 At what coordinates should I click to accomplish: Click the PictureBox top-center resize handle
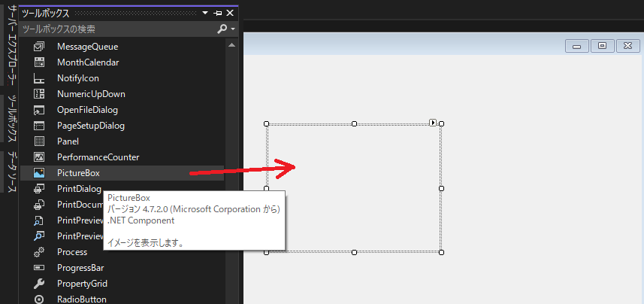click(354, 124)
